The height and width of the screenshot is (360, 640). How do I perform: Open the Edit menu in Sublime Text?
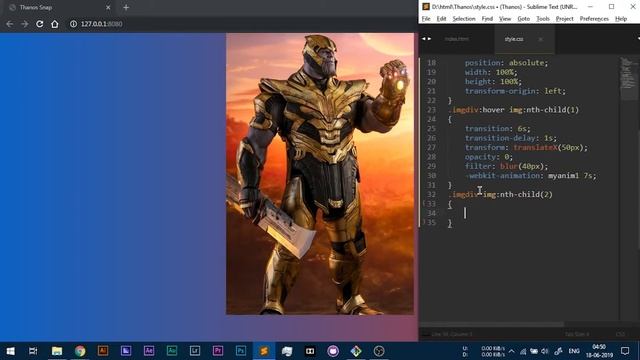coord(441,19)
